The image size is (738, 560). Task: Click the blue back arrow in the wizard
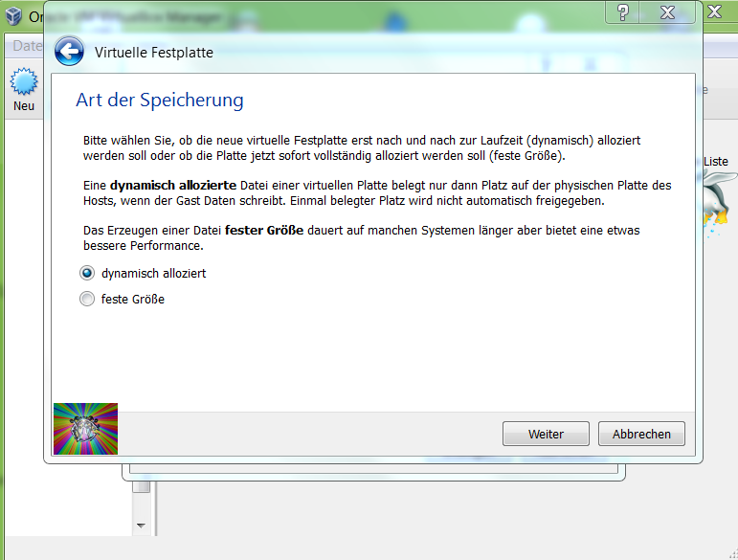coord(69,53)
